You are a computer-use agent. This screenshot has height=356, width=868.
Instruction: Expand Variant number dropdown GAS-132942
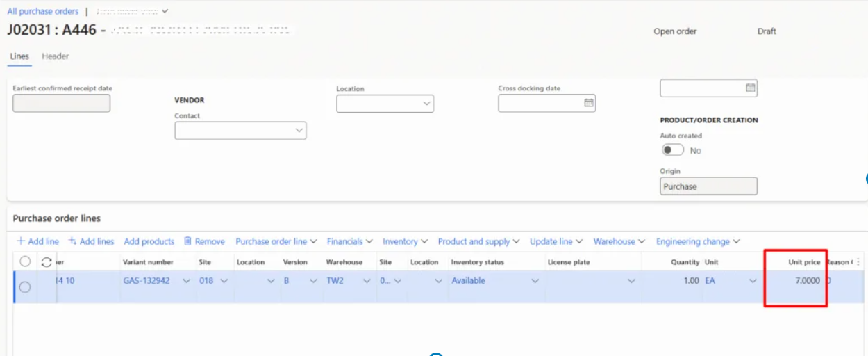[x=185, y=281]
